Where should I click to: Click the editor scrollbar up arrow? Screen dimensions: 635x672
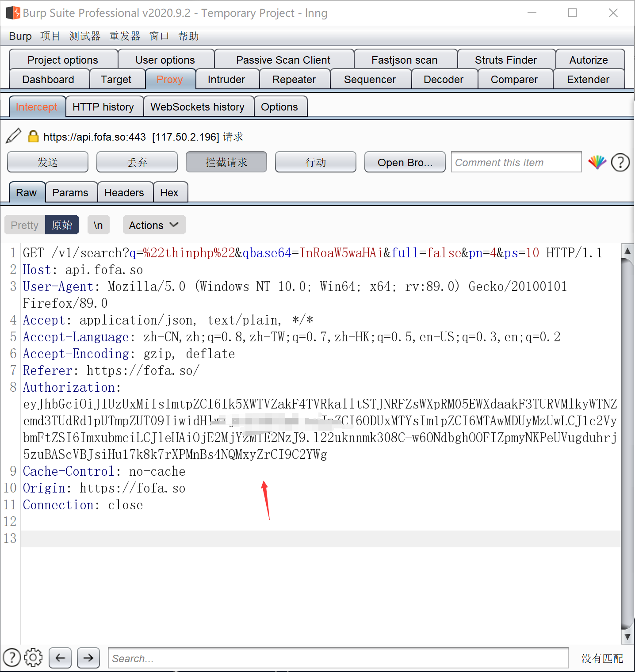pos(627,251)
